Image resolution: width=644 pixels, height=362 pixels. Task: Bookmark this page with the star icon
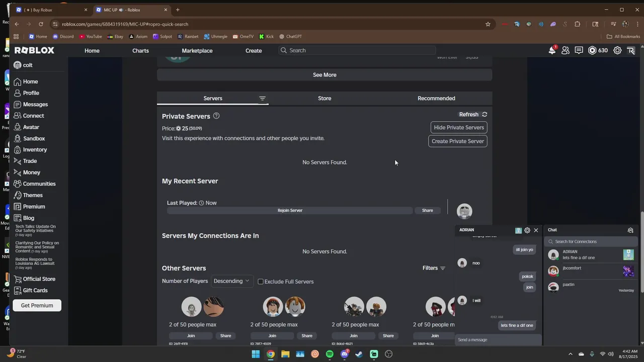488,24
